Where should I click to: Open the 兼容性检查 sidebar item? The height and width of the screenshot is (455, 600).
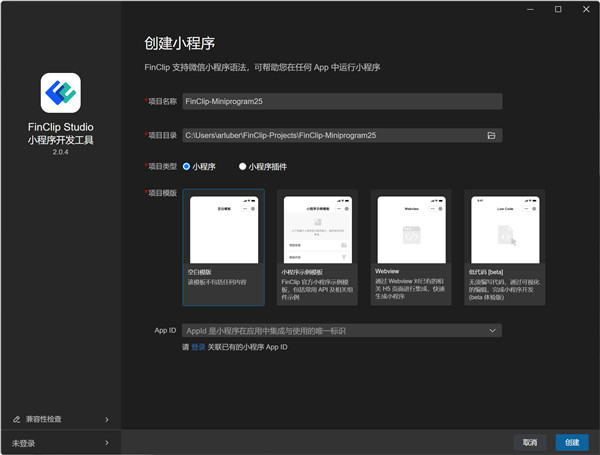(x=61, y=419)
